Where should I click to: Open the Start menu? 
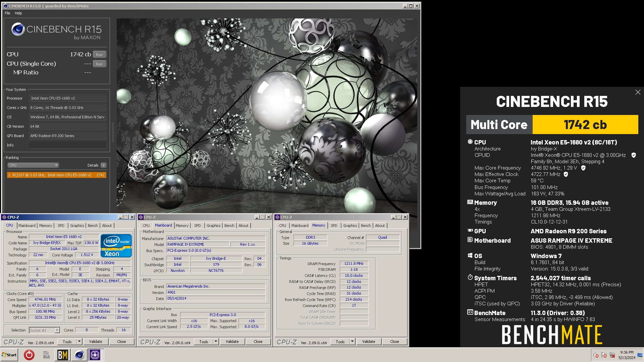pos(9,355)
